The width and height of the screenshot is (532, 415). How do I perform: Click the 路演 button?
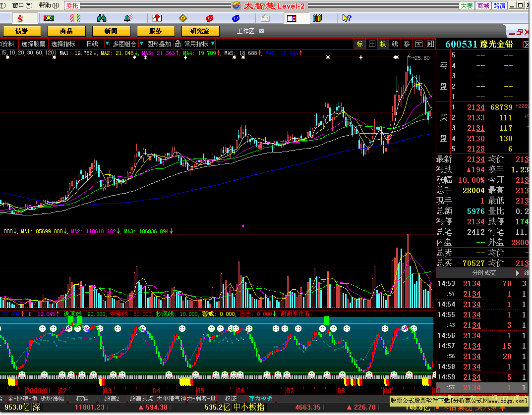[499, 6]
